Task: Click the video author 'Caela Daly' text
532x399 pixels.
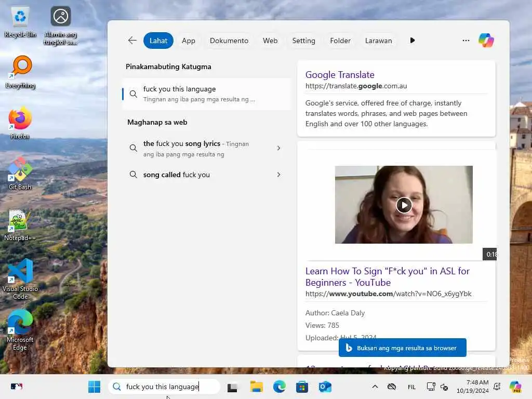Action: click(x=348, y=313)
